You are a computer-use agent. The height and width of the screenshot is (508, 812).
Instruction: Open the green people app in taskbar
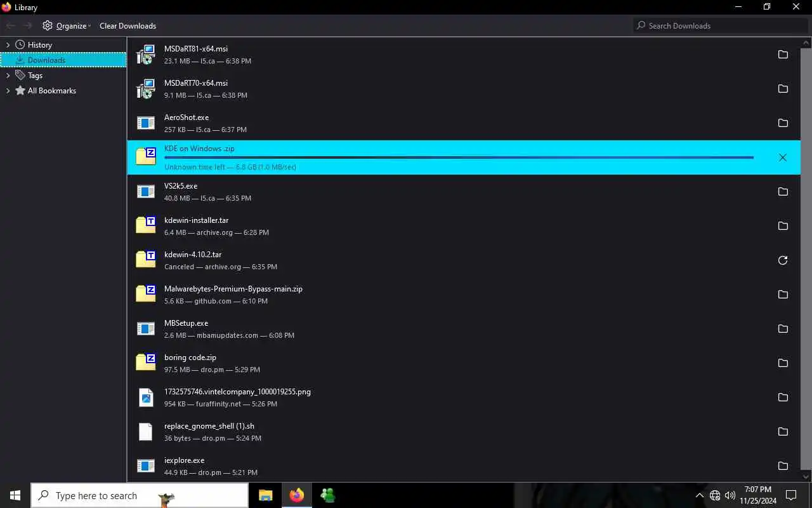pos(328,495)
